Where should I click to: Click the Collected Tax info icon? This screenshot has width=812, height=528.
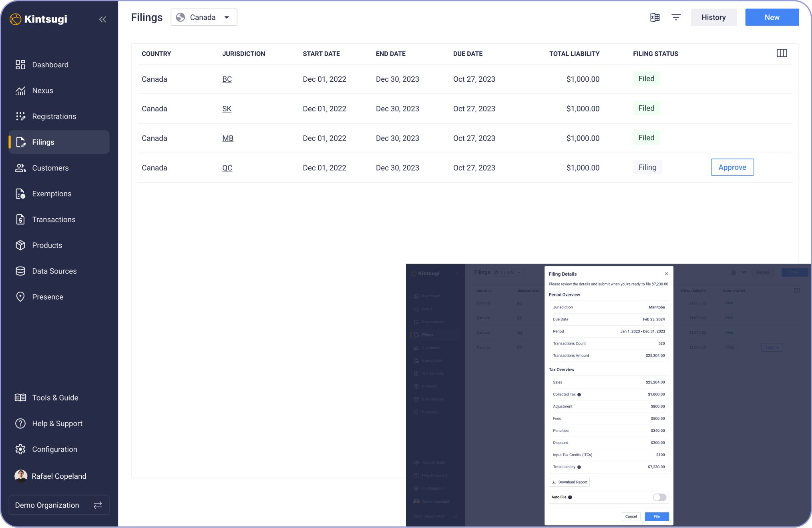(x=579, y=395)
